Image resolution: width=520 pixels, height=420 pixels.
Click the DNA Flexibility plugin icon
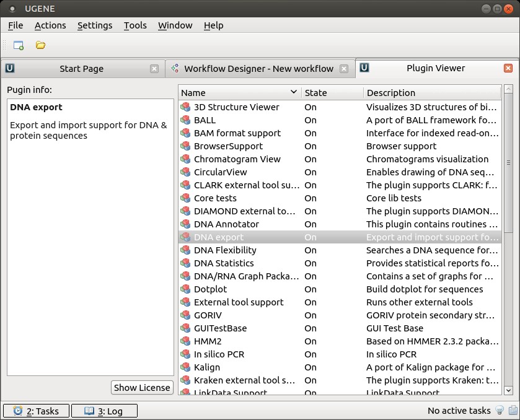pos(185,250)
